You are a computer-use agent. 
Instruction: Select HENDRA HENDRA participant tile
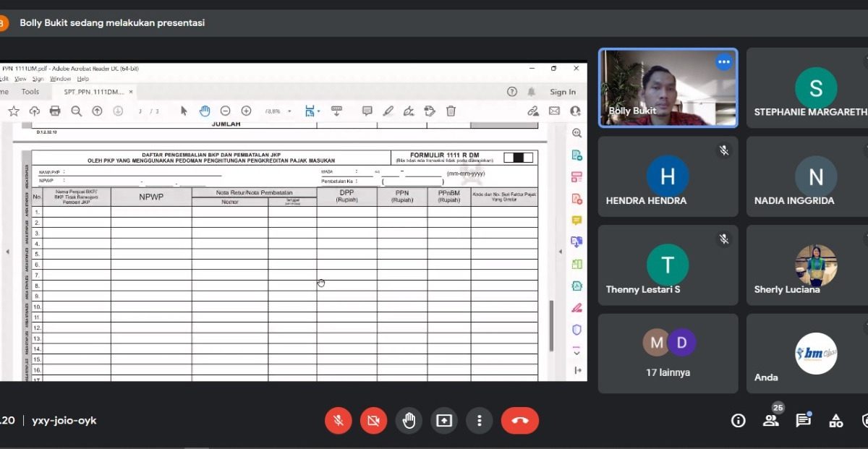coord(668,176)
